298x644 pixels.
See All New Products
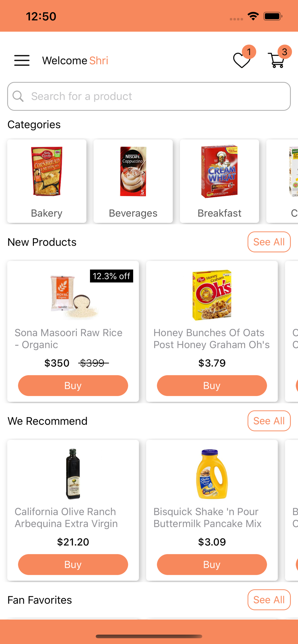point(269,242)
